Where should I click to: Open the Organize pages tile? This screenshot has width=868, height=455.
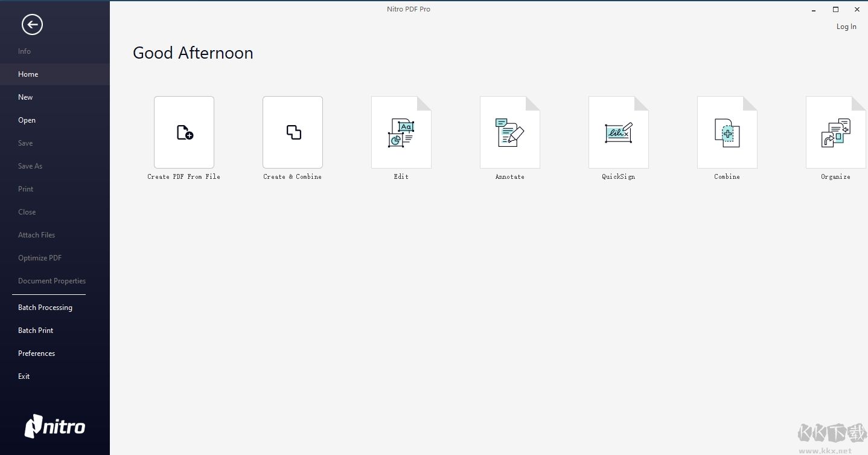836,132
